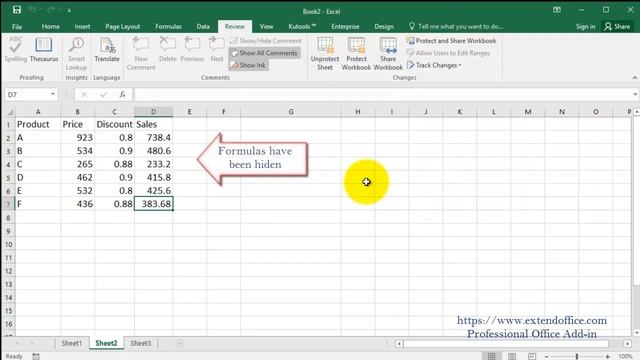Image resolution: width=640 pixels, height=360 pixels.
Task: Go to Next comment
Action: point(217,49)
